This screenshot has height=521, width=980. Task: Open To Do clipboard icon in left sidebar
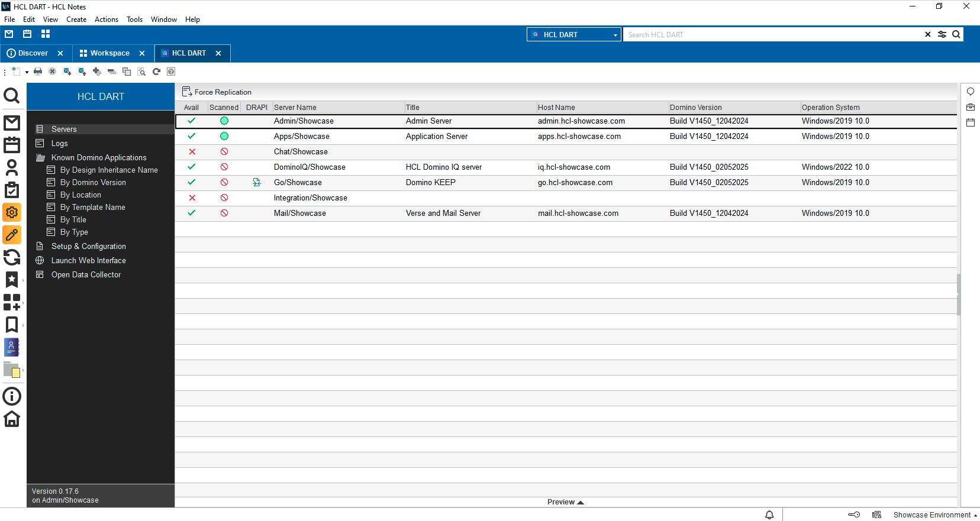(x=12, y=190)
